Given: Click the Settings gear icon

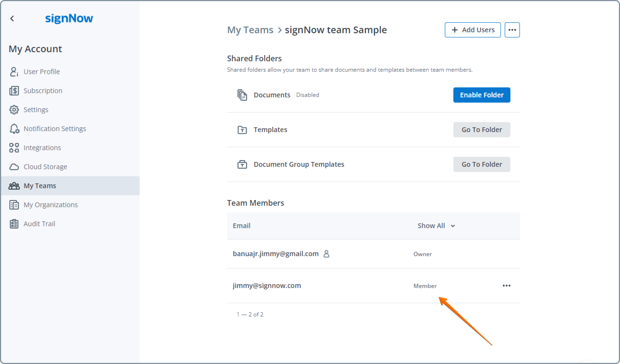Looking at the screenshot, I should [14, 110].
